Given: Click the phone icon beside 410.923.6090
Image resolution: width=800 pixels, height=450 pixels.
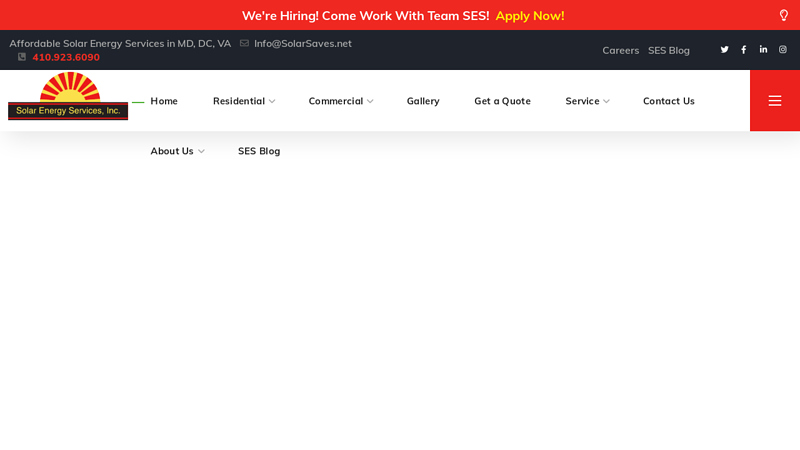Looking at the screenshot, I should [x=22, y=57].
